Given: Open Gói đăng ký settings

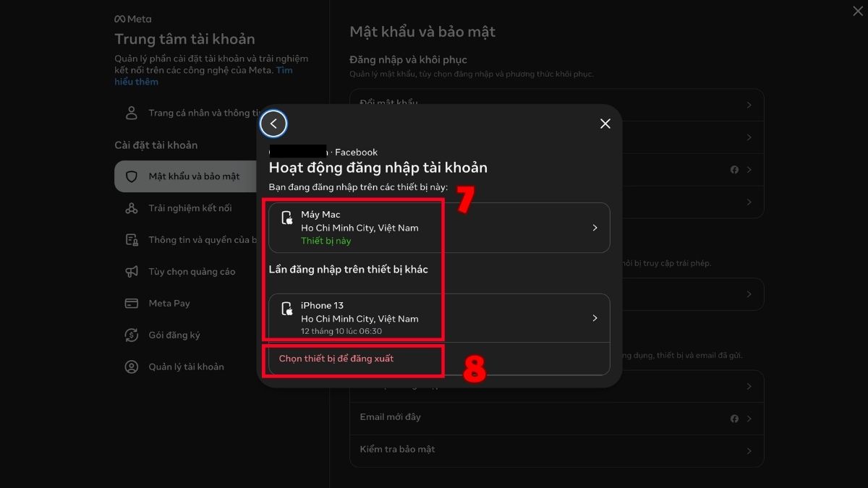Looking at the screenshot, I should pyautogui.click(x=174, y=335).
